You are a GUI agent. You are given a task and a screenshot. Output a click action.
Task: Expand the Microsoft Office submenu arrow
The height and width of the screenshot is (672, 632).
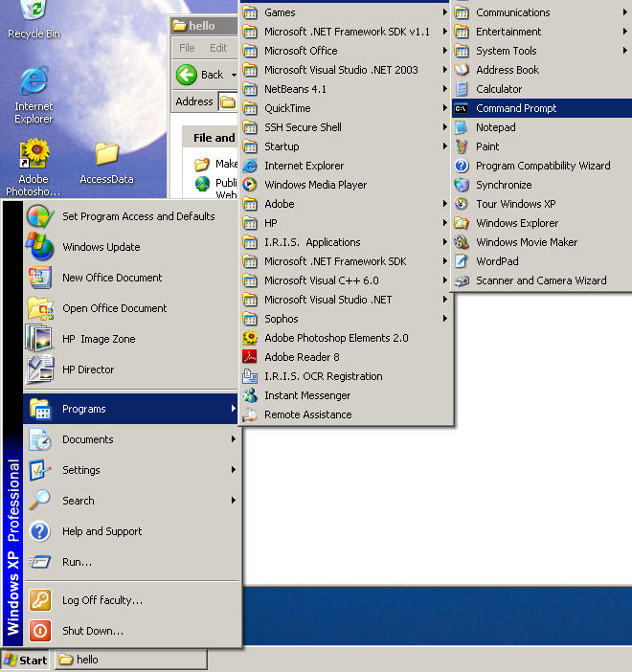tap(445, 51)
